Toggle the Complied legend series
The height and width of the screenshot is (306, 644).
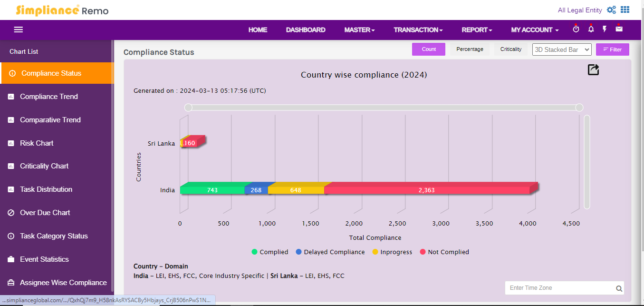coord(270,252)
